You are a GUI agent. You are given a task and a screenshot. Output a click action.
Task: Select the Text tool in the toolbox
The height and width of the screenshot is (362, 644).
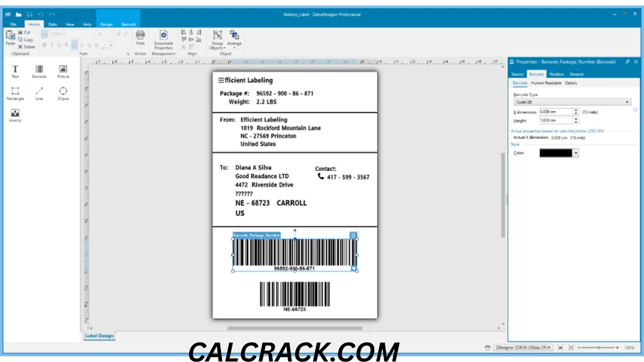(x=15, y=71)
